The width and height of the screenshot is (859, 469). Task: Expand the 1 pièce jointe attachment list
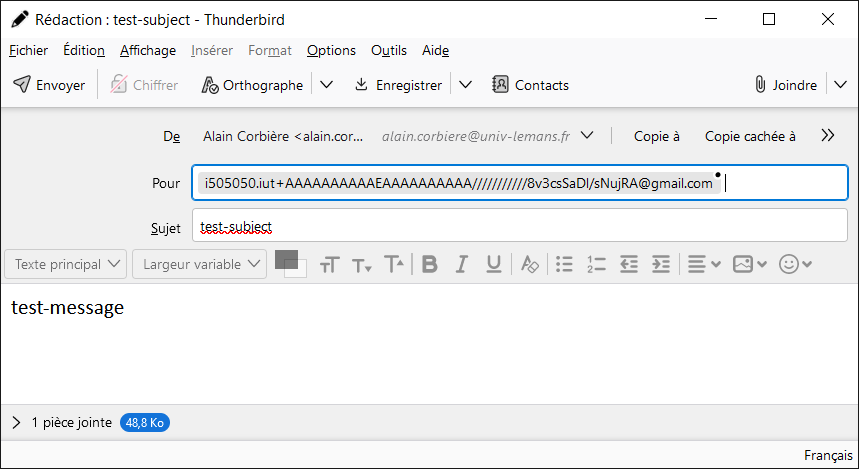coord(16,422)
